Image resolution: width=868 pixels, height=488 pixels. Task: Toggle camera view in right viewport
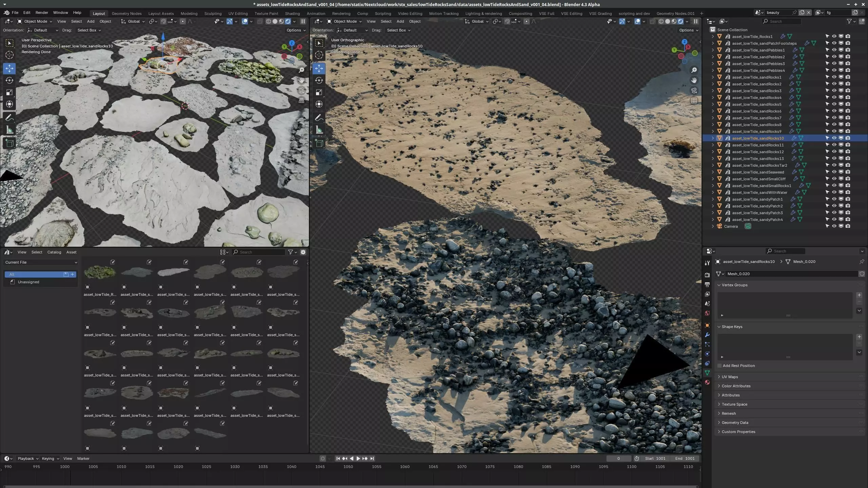(x=694, y=90)
